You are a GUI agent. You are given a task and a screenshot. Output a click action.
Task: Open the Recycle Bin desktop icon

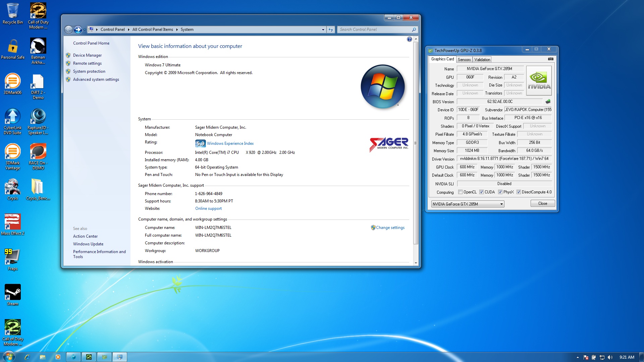point(13,13)
